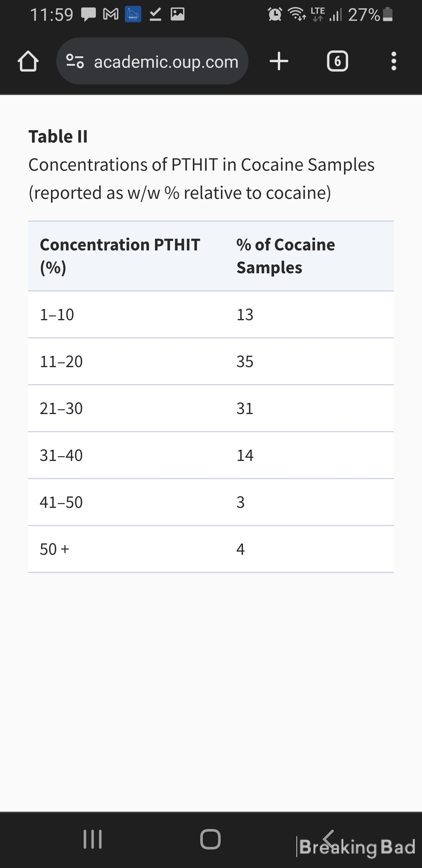Tap the image notification icon in status bar

[x=178, y=14]
